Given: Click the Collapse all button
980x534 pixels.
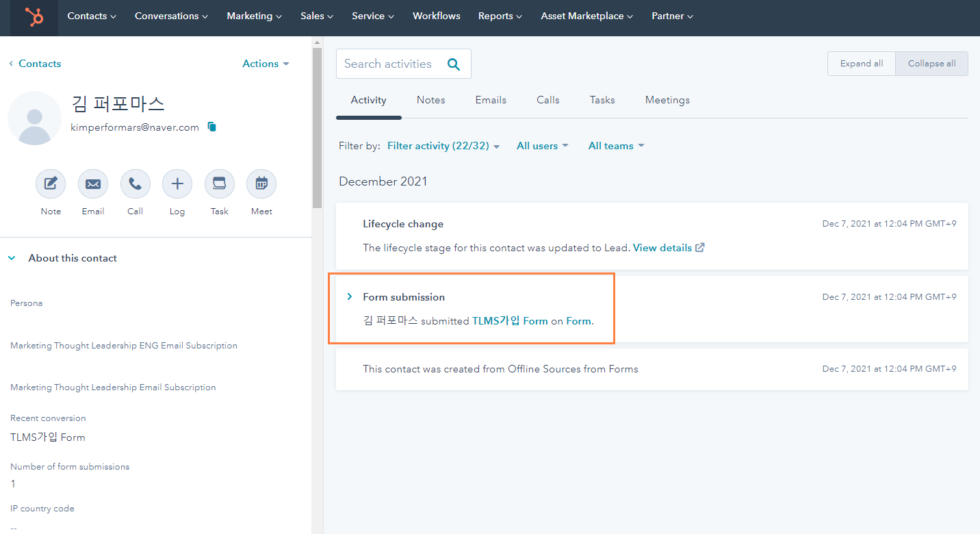Looking at the screenshot, I should point(931,64).
